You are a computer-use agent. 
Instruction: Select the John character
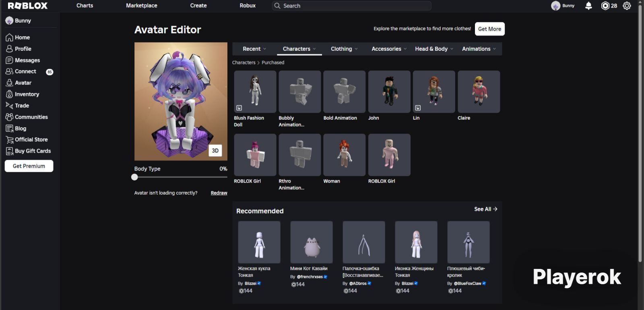(389, 92)
